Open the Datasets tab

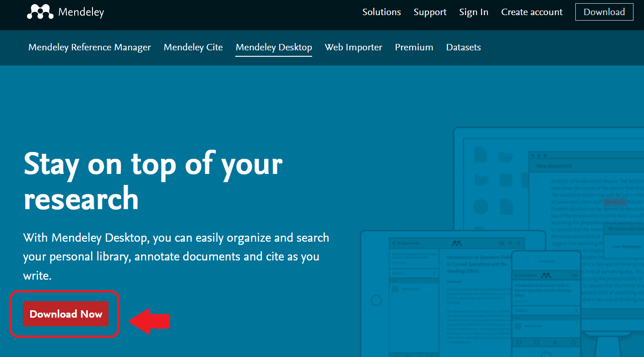[463, 47]
